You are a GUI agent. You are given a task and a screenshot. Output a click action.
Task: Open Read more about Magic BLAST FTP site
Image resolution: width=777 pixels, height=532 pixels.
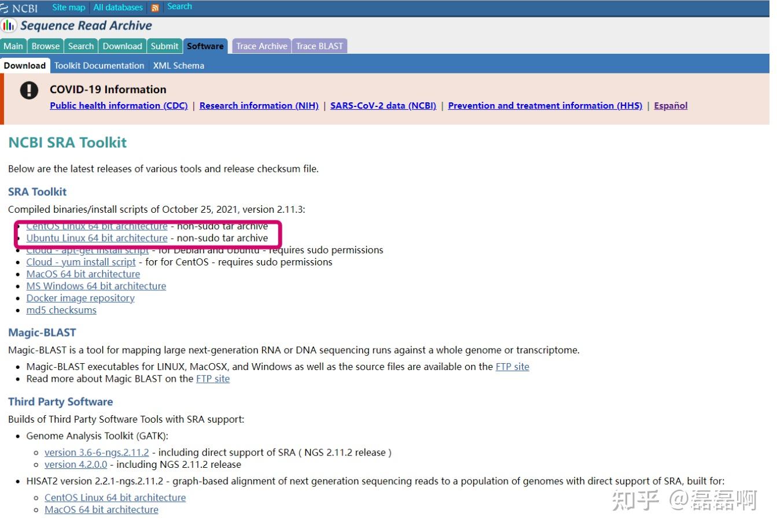tap(213, 379)
